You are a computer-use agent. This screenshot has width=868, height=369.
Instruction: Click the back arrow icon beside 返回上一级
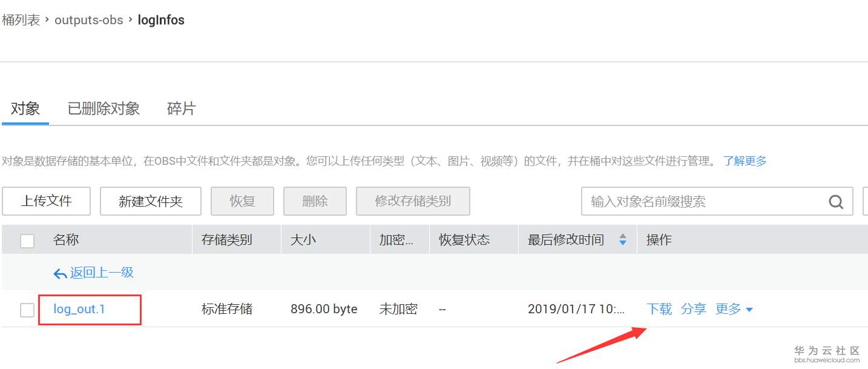(x=60, y=274)
